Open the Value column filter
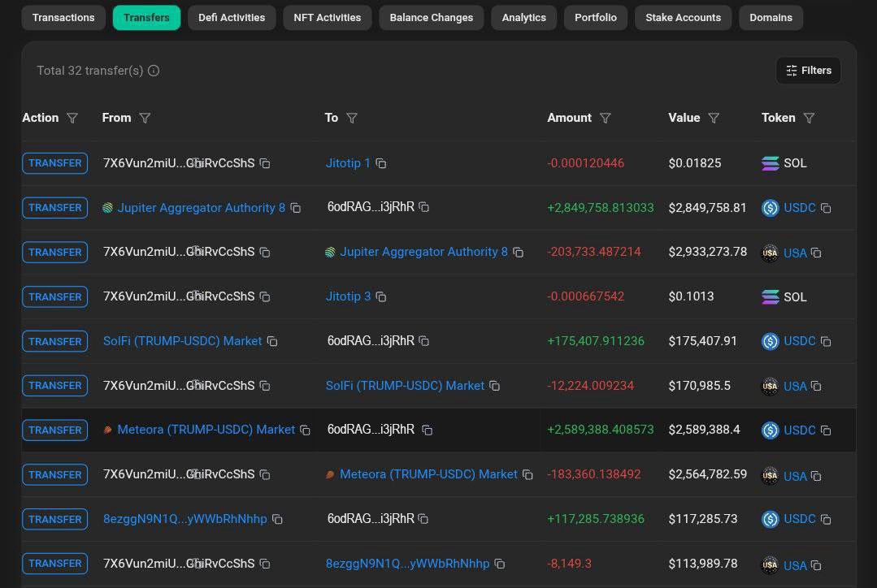Image resolution: width=877 pixels, height=588 pixels. [714, 118]
